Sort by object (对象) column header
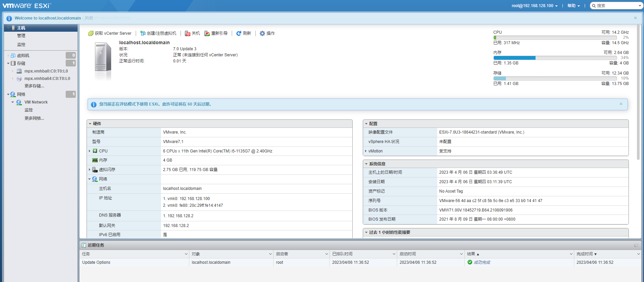Screen dimensions: 644x282 196,254
